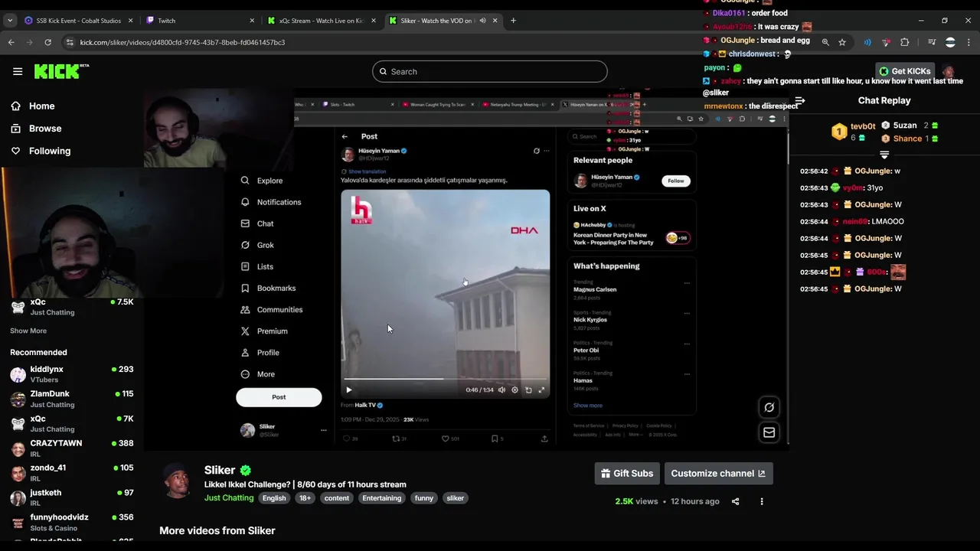Mute the embedded X video volume

click(501, 390)
